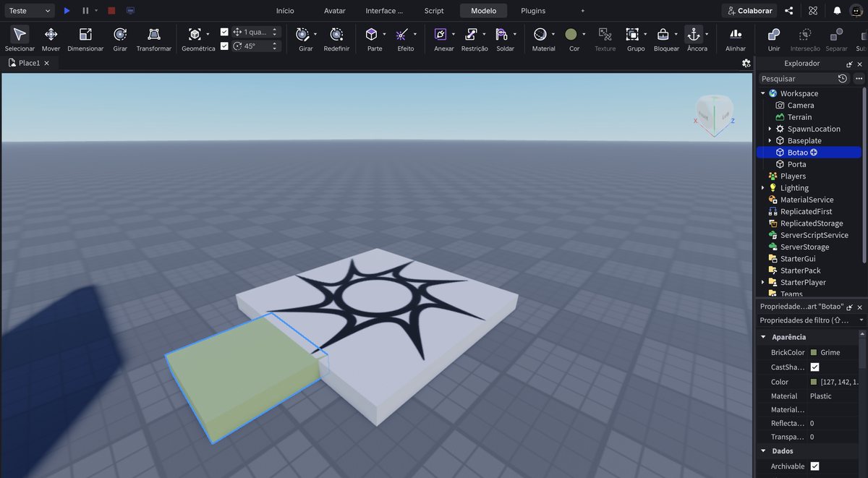
Task: Click the red stop test button
Action: 111,11
